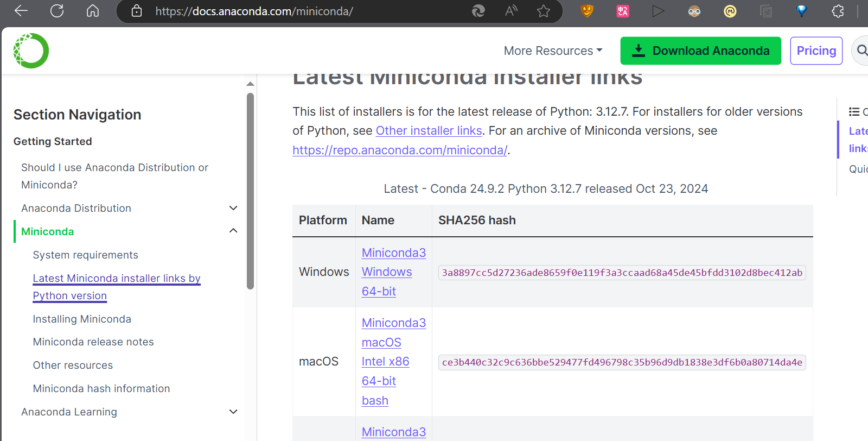Click the sidebar vertical scrollbar thumb
The height and width of the screenshot is (441, 868).
pyautogui.click(x=250, y=190)
